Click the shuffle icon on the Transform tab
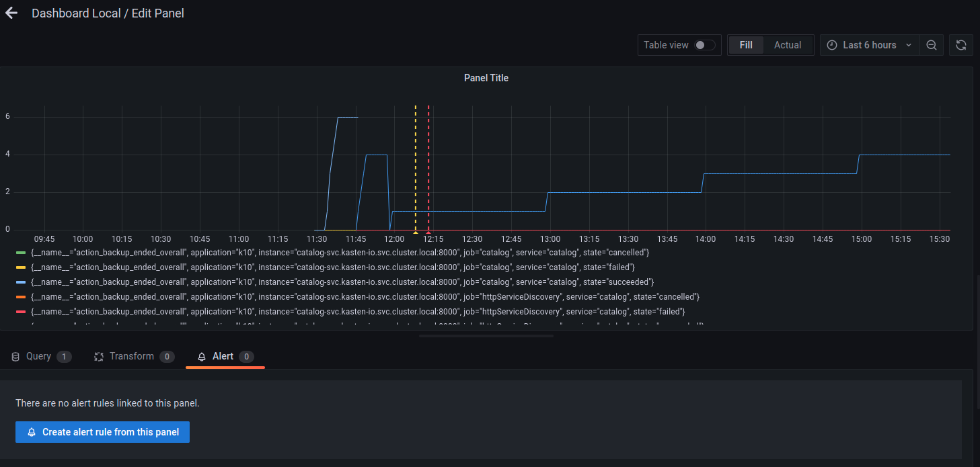The image size is (980, 467). click(98, 356)
